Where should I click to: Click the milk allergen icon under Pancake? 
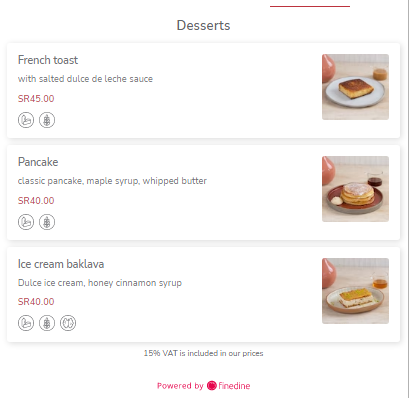26,222
